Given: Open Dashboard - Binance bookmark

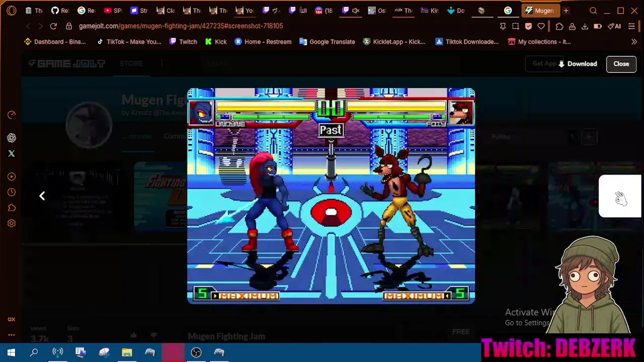Looking at the screenshot, I should click(55, 42).
